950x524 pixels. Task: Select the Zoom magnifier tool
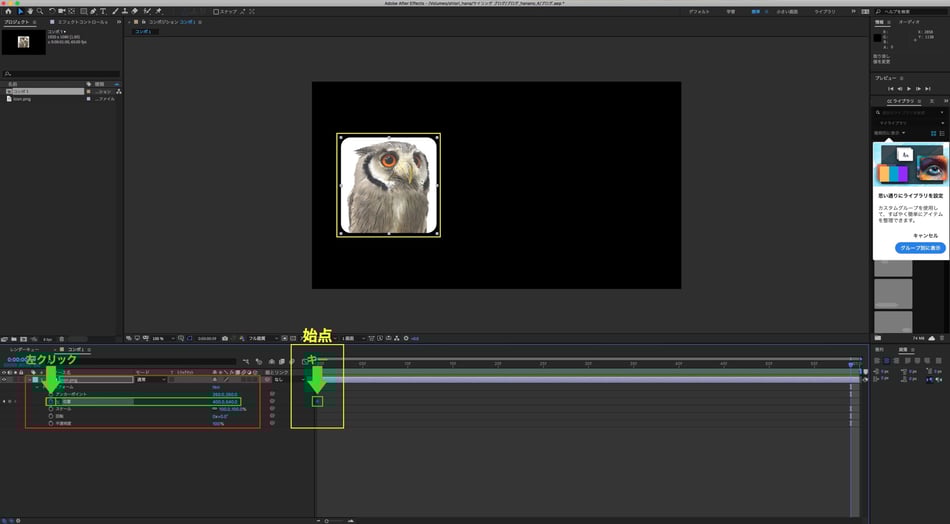(39, 11)
